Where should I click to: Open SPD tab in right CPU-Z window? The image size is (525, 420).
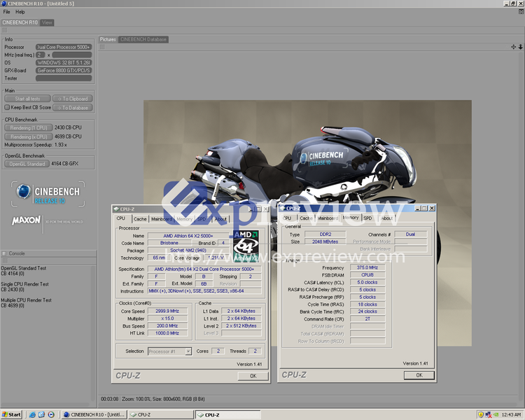pyautogui.click(x=367, y=218)
